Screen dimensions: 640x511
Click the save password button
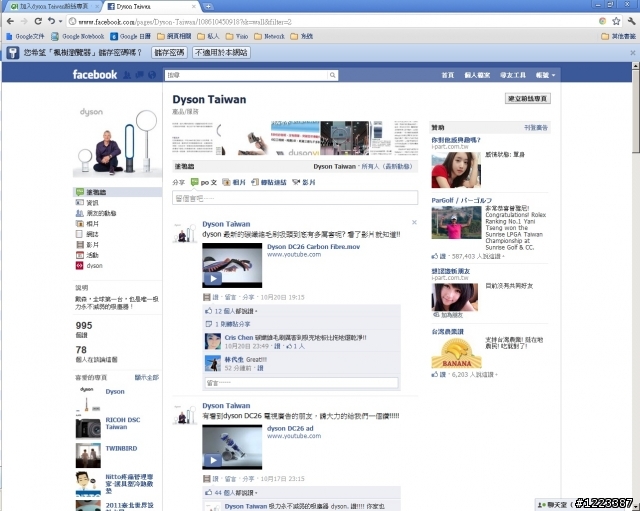tap(169, 53)
